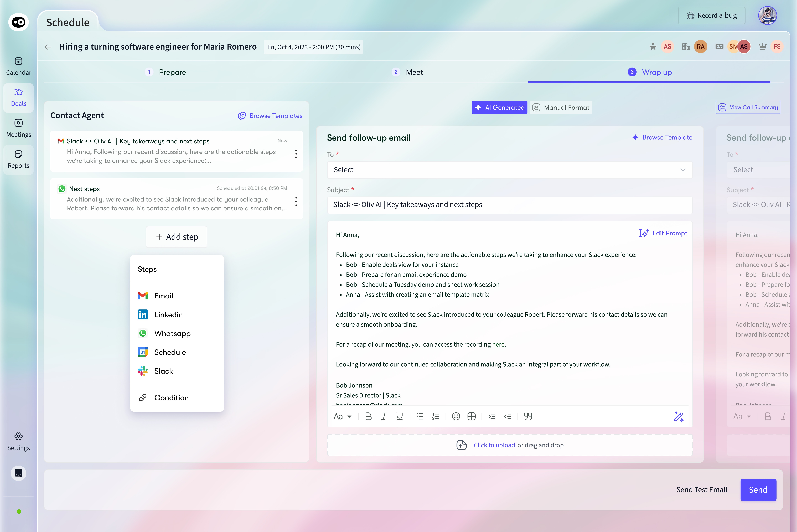Click the Add step button

(x=177, y=237)
